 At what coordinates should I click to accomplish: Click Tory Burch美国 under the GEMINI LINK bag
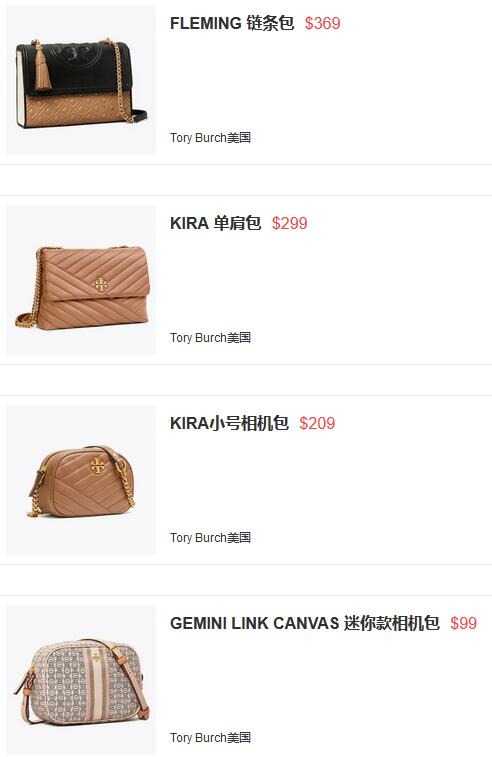click(x=211, y=737)
